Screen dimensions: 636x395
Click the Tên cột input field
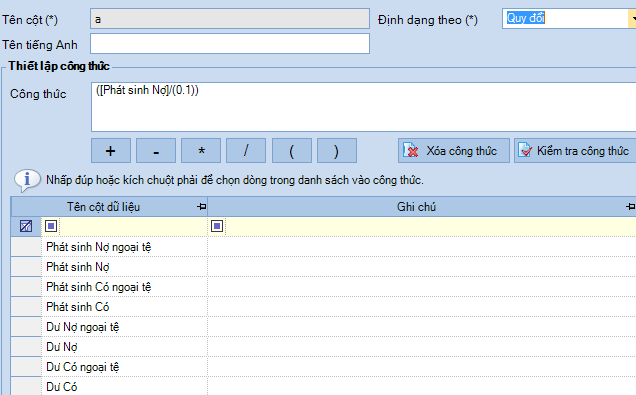coord(230,19)
